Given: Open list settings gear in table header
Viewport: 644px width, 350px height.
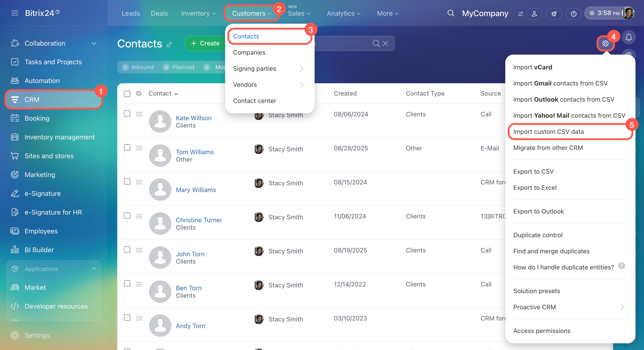Looking at the screenshot, I should coord(139,94).
